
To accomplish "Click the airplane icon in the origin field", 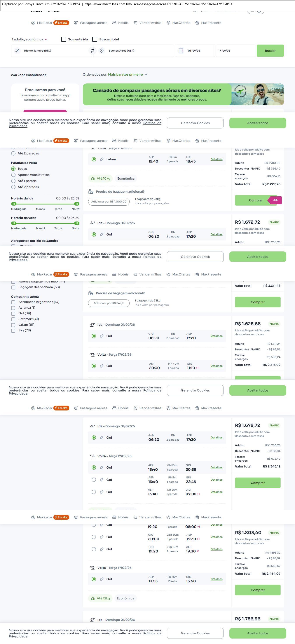I will (17, 51).
